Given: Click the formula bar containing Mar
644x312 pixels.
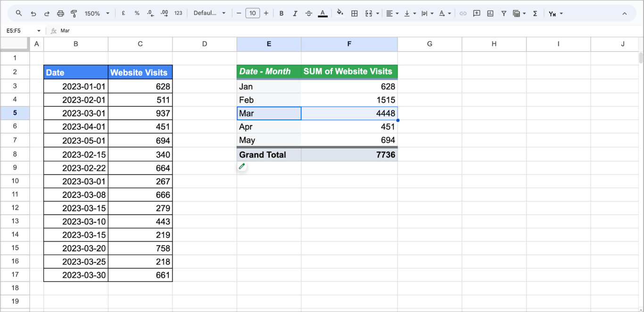Looking at the screenshot, I should pyautogui.click(x=349, y=31).
